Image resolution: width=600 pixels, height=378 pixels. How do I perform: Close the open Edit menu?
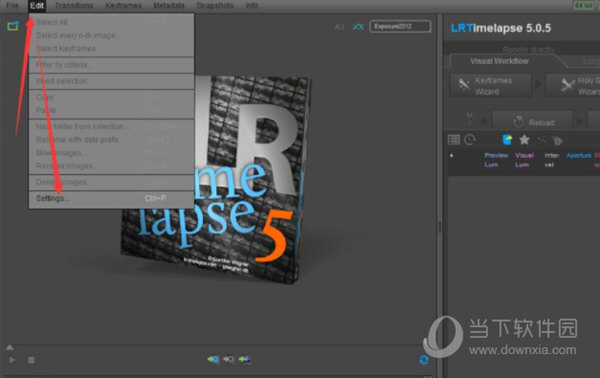pos(37,5)
